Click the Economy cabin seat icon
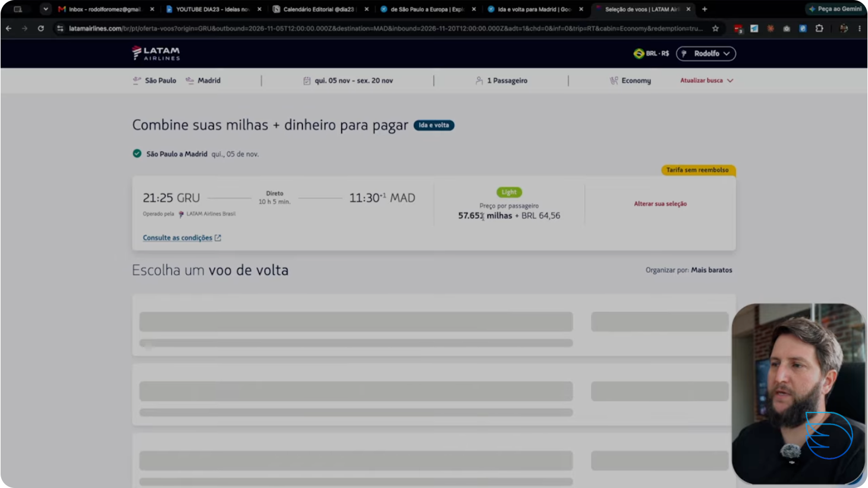This screenshot has width=868, height=488. pos(614,80)
